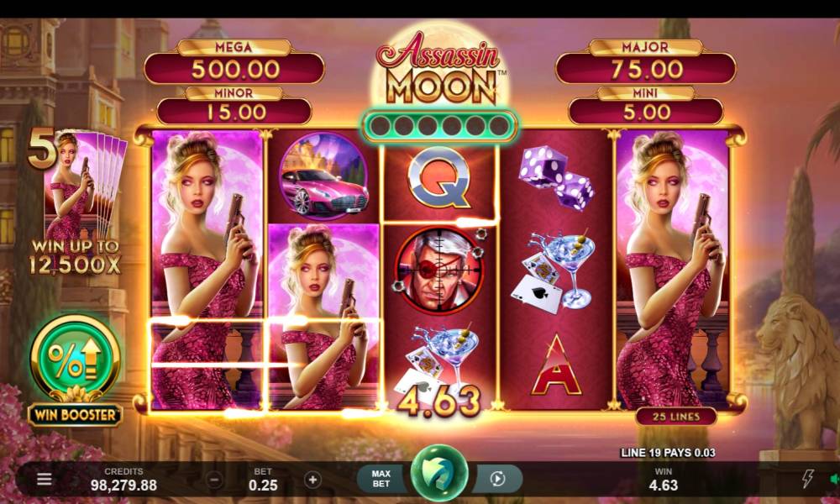The width and height of the screenshot is (840, 504).
Task: Select the purple dice symbol
Action: pos(557,177)
